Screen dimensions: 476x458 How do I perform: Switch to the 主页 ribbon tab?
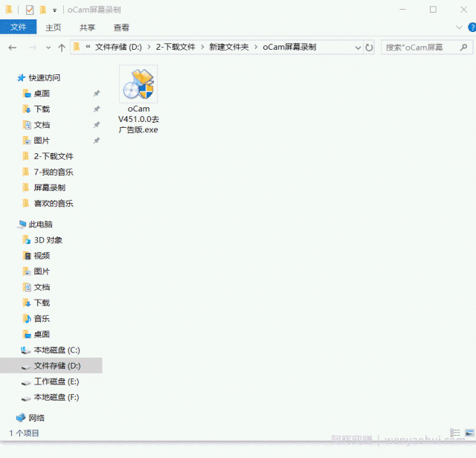tap(53, 28)
